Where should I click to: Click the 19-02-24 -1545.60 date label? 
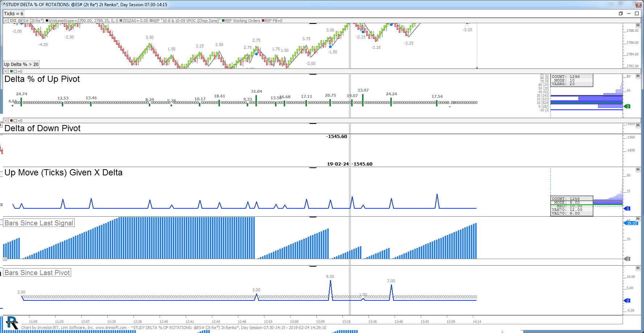click(350, 164)
